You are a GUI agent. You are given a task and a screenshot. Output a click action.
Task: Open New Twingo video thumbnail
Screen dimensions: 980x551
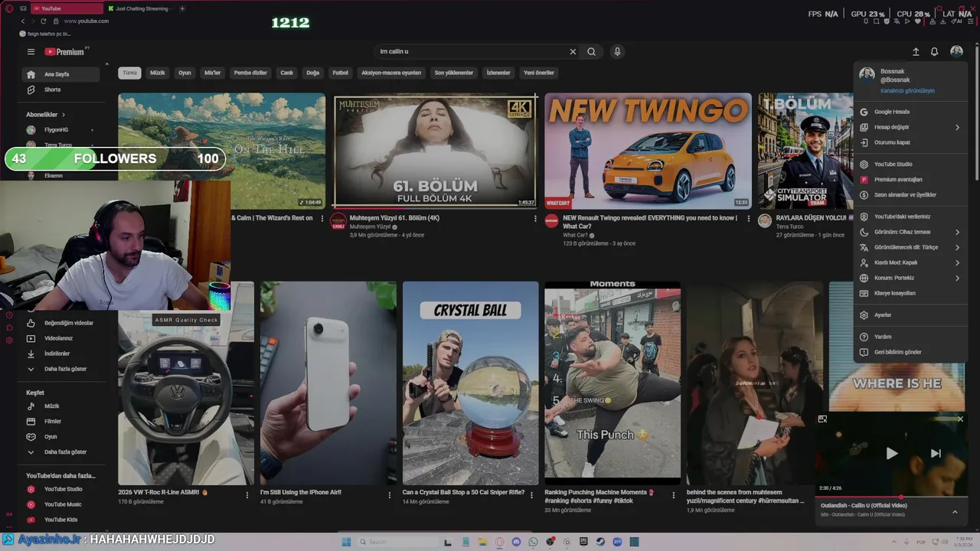point(648,151)
